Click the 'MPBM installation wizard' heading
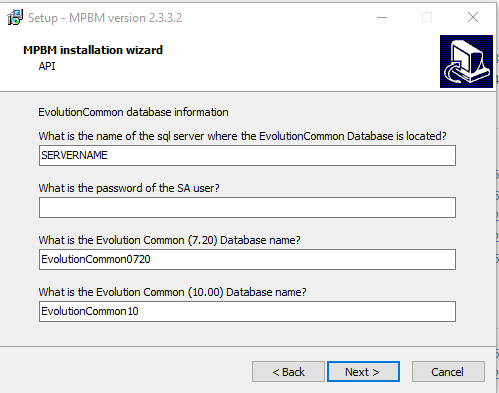 pos(93,50)
